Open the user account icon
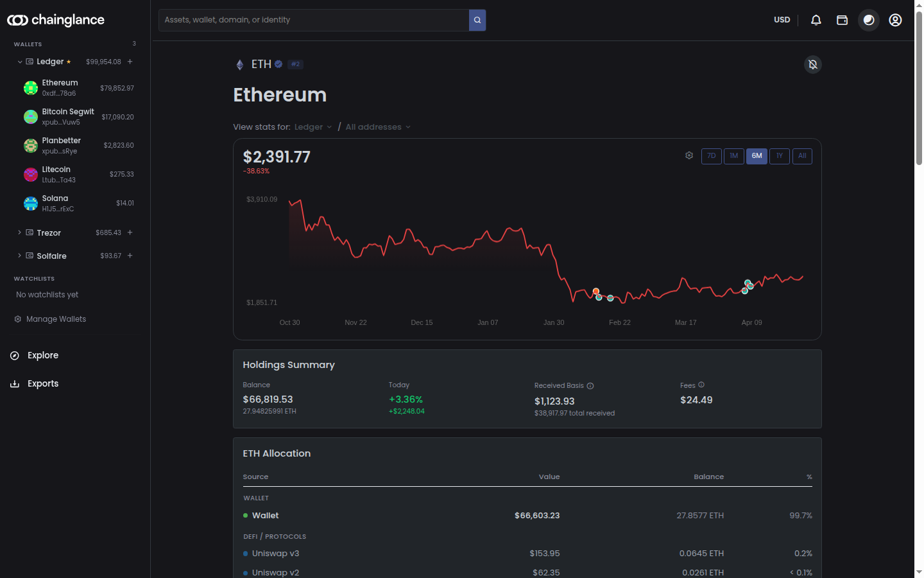Image resolution: width=924 pixels, height=578 pixels. point(895,20)
